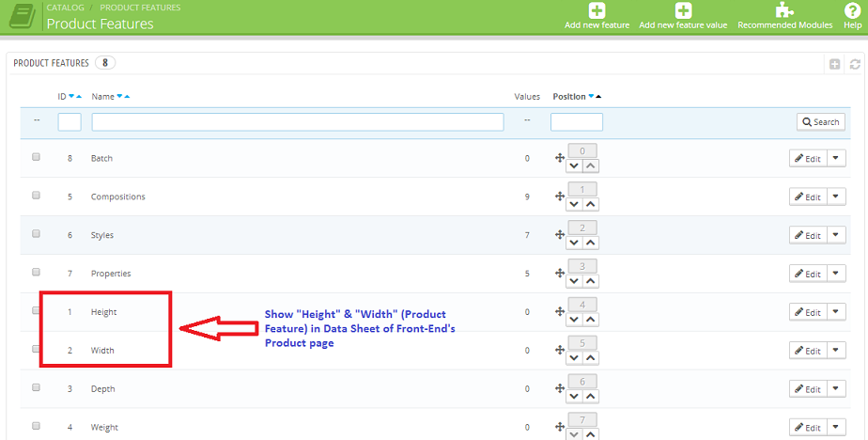868x440 pixels.
Task: Open Recommended Modules puzzle icon
Action: [x=785, y=10]
